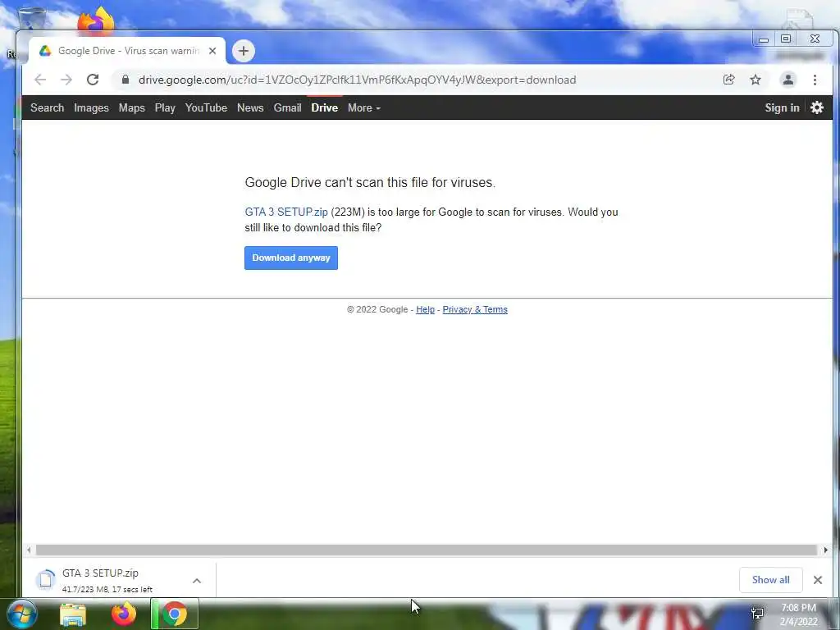The image size is (840, 630).
Task: Click the scroll right arrow
Action: point(825,550)
